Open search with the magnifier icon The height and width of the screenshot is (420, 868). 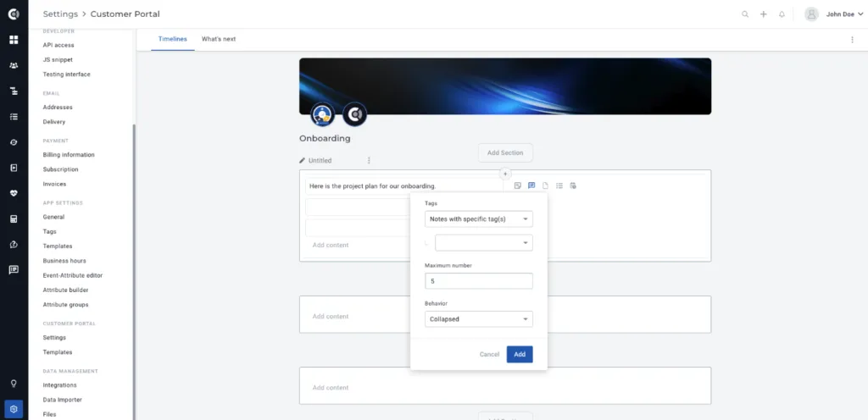point(745,14)
